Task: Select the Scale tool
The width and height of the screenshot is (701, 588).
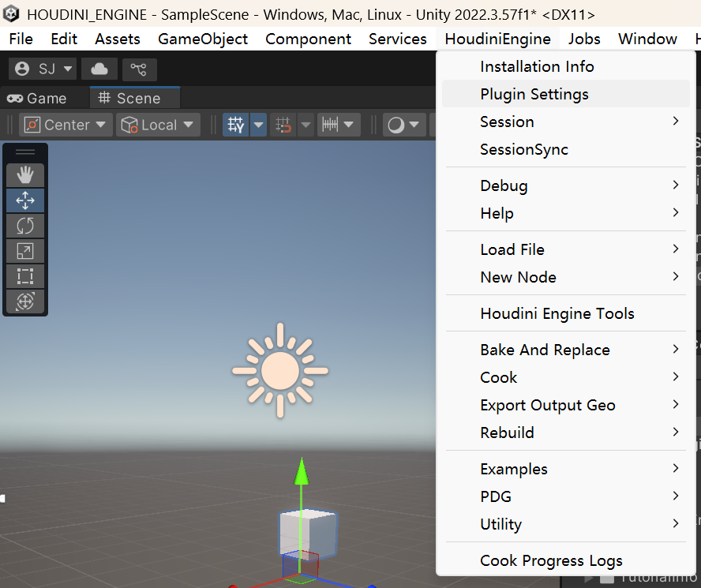Action: 24,251
